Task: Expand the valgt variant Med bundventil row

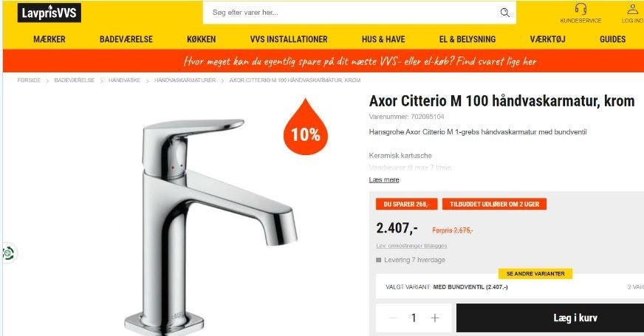Action: click(510, 287)
